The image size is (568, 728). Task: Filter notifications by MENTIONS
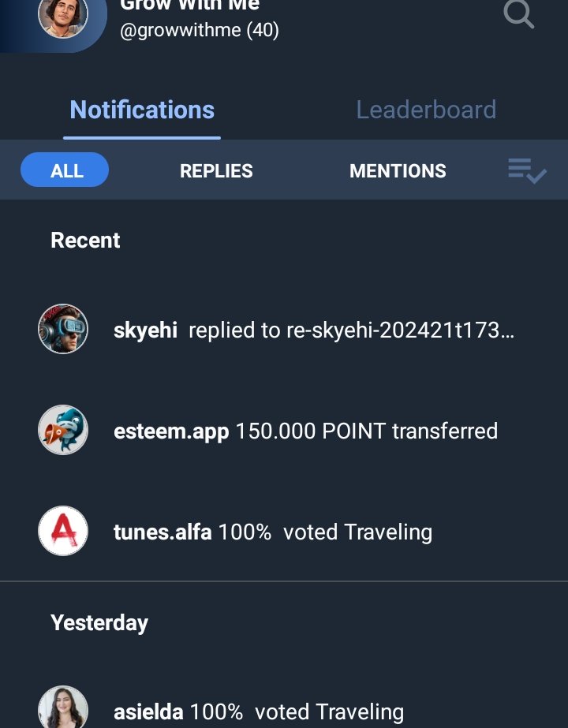tap(398, 170)
